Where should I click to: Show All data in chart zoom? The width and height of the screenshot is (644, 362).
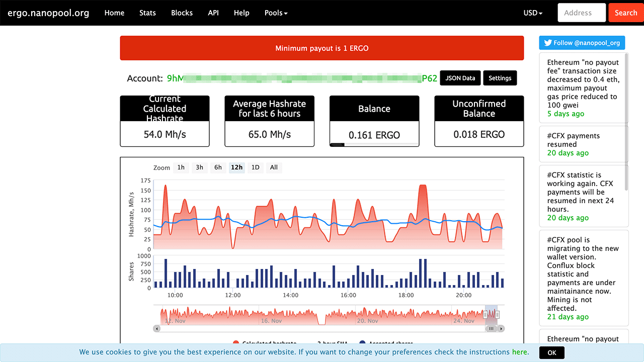coord(274,167)
